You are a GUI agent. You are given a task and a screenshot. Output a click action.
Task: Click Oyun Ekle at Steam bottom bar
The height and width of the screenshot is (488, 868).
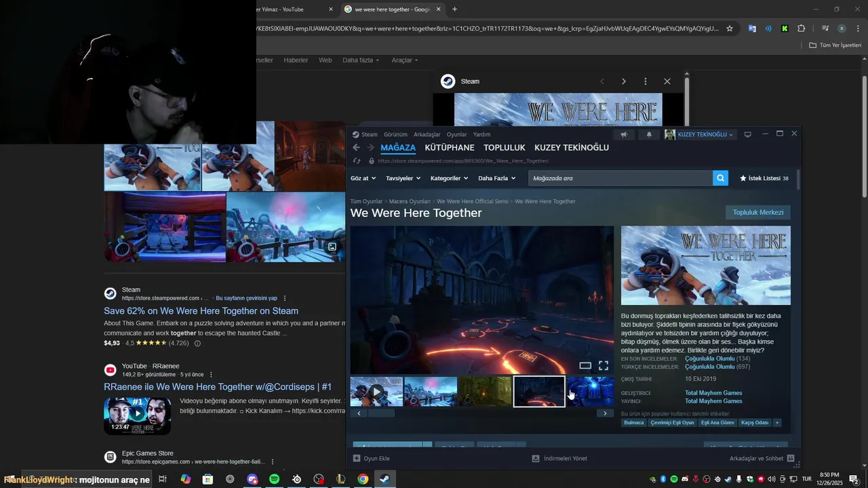[x=372, y=458]
